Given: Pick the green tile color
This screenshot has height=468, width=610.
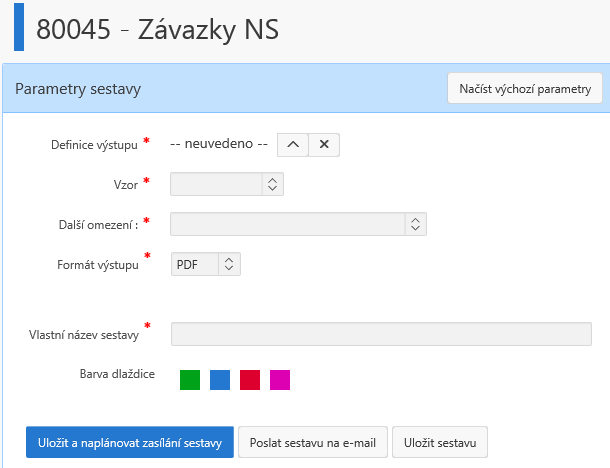Looking at the screenshot, I should (x=190, y=379).
